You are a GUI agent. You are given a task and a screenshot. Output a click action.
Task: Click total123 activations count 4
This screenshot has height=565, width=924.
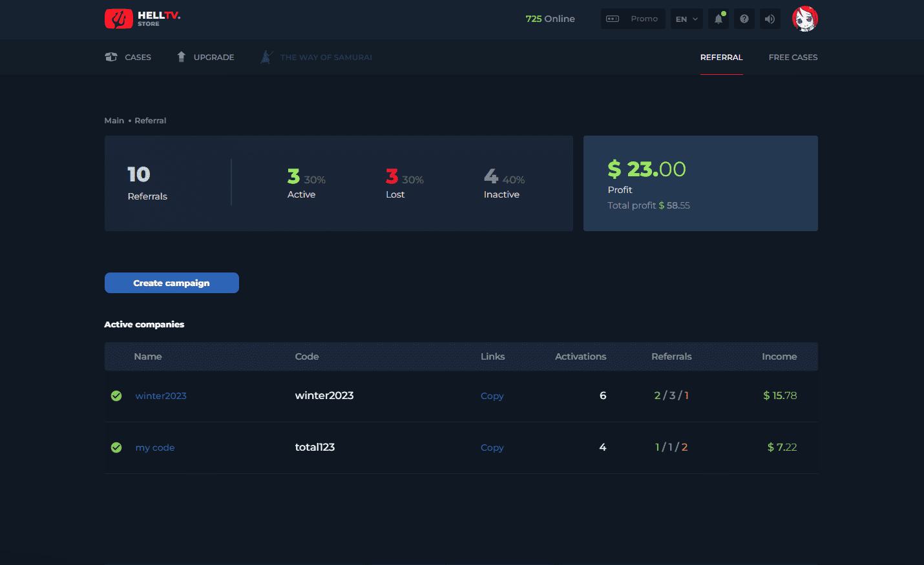[x=603, y=447]
